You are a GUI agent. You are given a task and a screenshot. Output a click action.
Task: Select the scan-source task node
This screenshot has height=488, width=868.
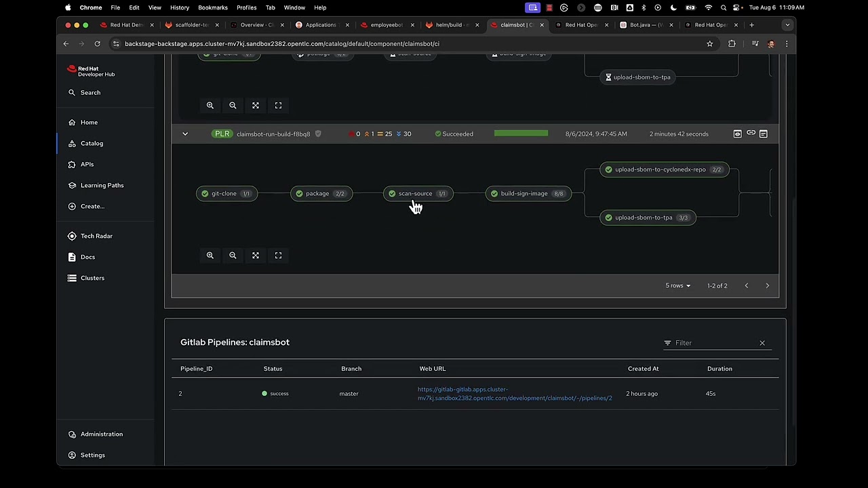[x=418, y=194]
